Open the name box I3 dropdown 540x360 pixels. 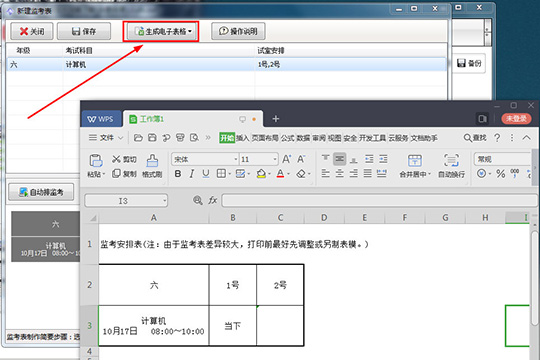pos(165,200)
